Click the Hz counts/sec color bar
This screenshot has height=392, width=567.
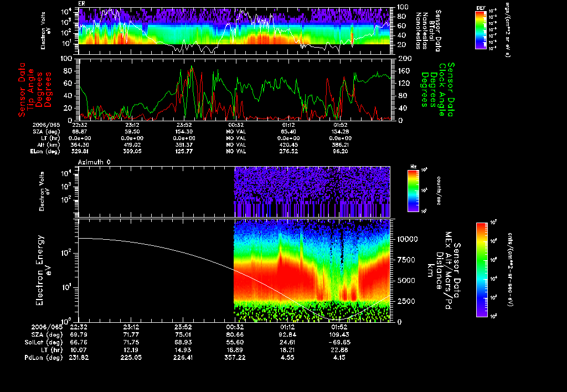point(413,191)
